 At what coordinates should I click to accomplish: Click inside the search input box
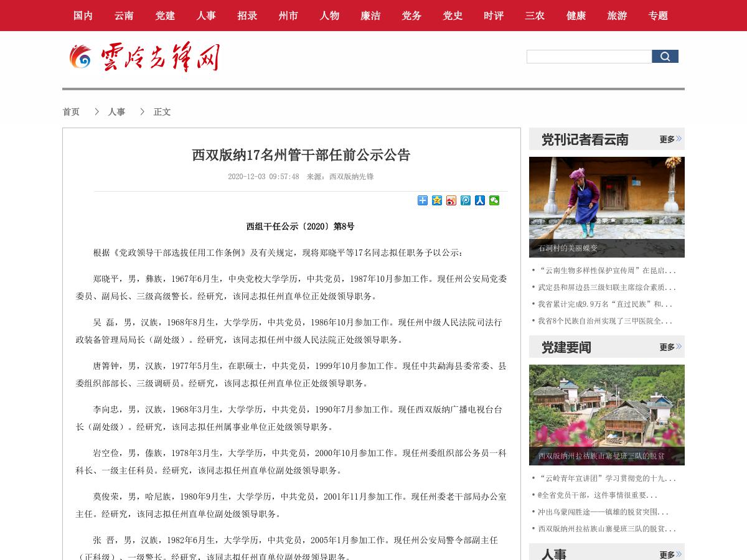[x=589, y=56]
